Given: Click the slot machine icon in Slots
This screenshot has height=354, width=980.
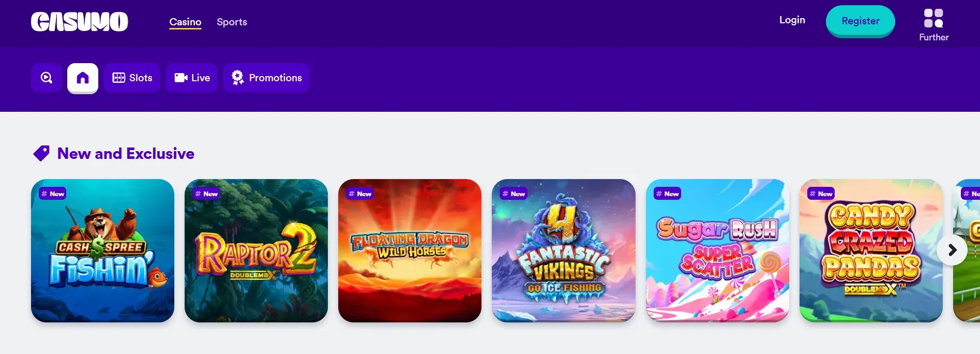Looking at the screenshot, I should coord(119,78).
